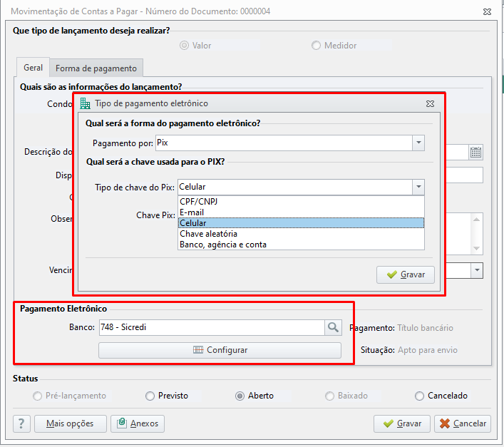Click the observation scrollbar down arrow
504x447 pixels.
pos(476,248)
